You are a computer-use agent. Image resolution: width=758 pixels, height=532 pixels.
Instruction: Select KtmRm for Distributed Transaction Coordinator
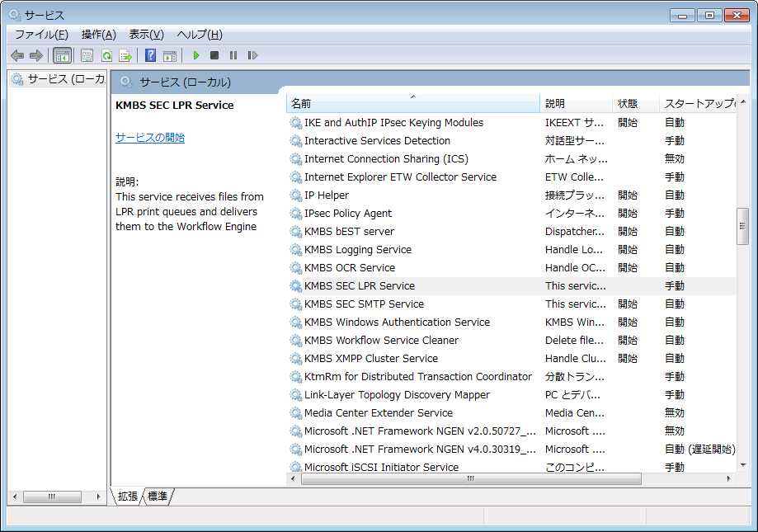(511, 377)
